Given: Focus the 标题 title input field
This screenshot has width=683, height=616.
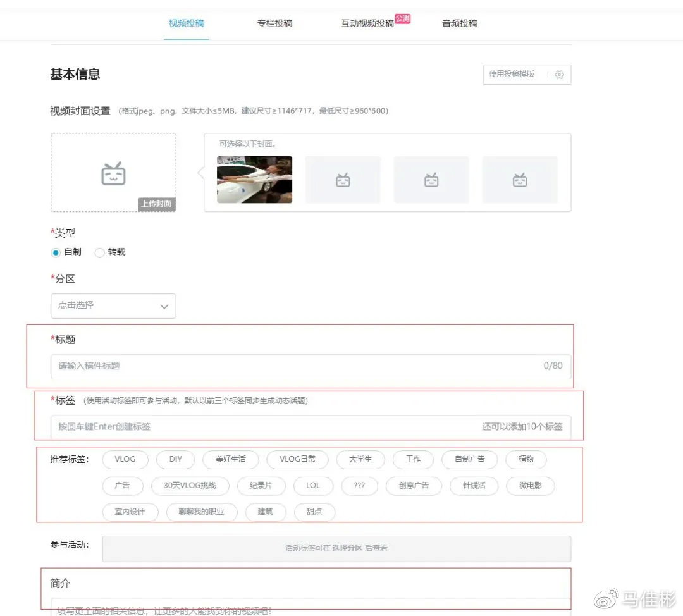Looking at the screenshot, I should [311, 366].
